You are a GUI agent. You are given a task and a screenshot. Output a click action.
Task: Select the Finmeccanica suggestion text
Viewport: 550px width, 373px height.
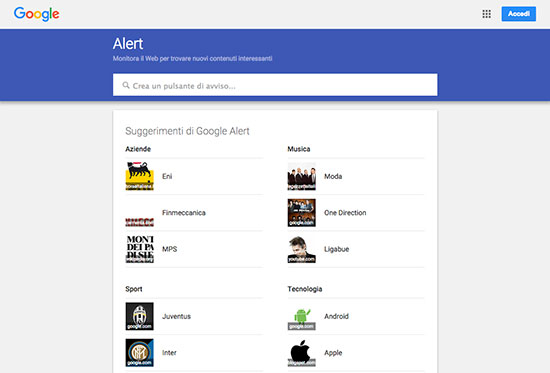[x=184, y=213]
